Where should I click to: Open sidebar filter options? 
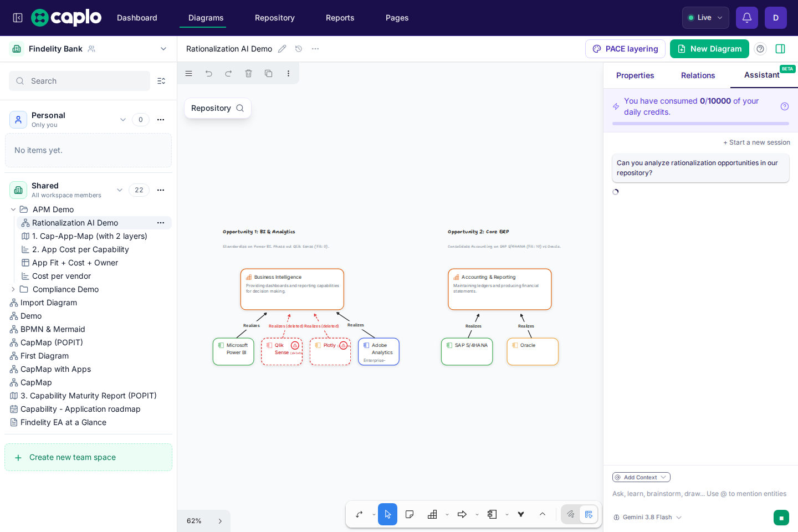pos(161,81)
